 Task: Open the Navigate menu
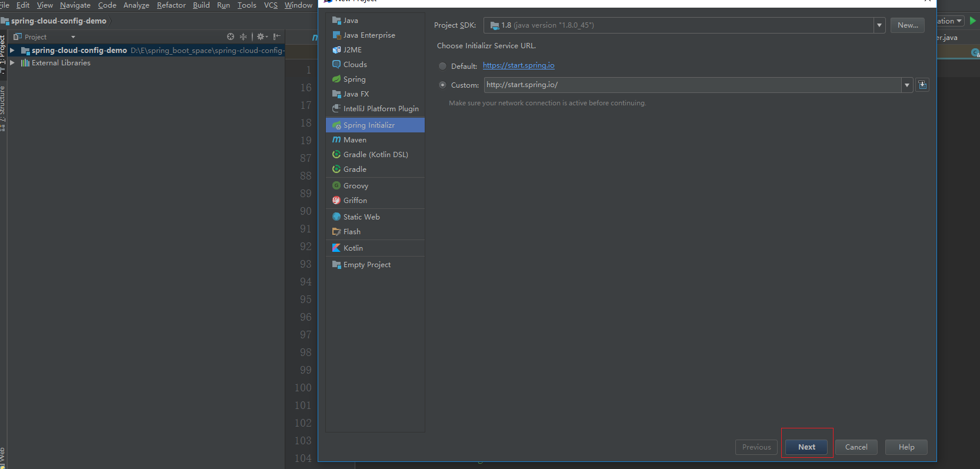tap(75, 5)
